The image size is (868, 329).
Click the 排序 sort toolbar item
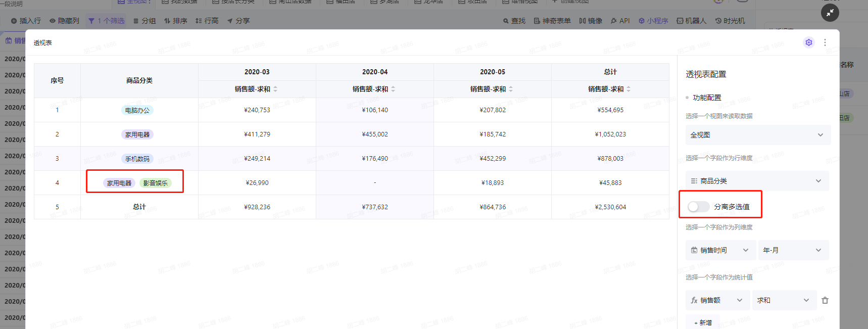click(175, 21)
